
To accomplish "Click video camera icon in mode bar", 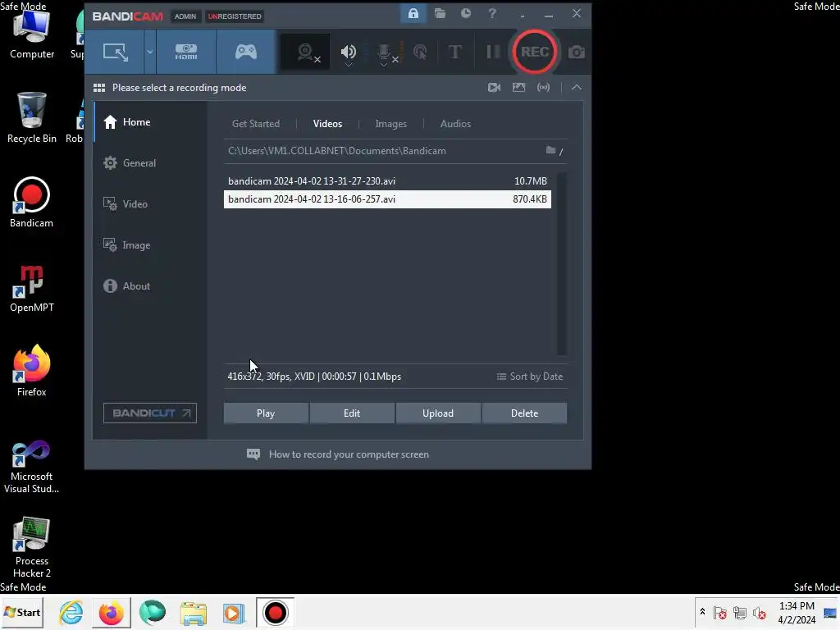I will point(494,87).
